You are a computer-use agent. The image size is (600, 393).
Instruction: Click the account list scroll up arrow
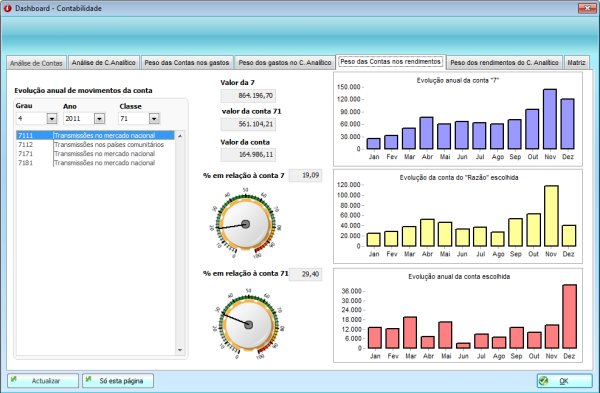click(x=180, y=136)
